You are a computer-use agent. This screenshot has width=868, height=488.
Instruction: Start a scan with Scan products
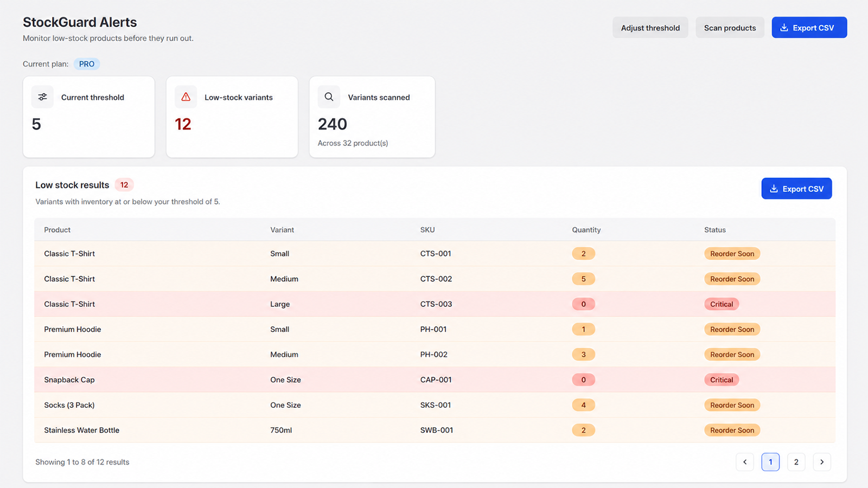[730, 28]
